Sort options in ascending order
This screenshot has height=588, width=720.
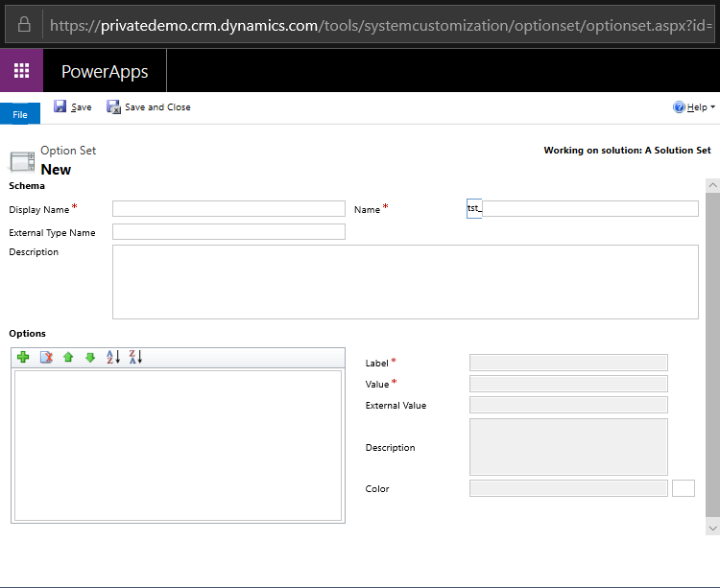112,358
